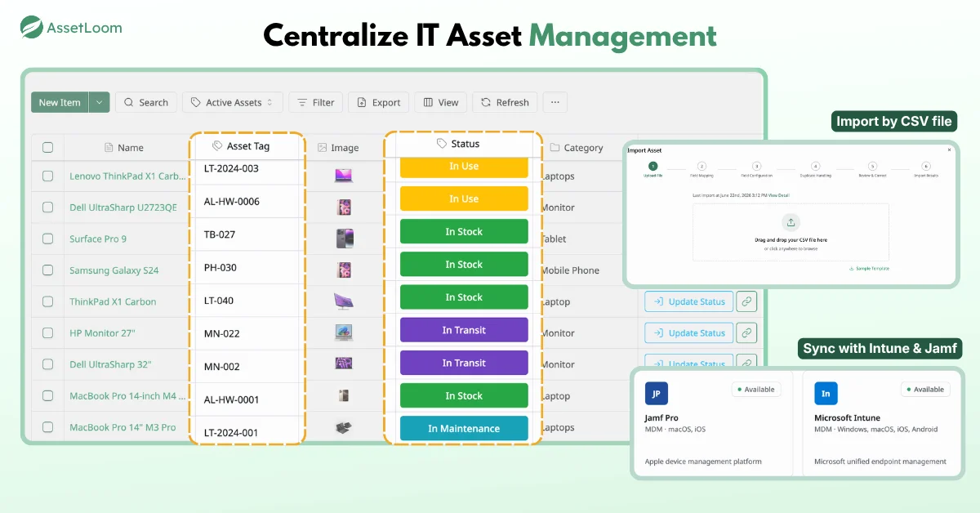980x513 pixels.
Task: Tick the Dell UltraSharp U2723QE checkbox
Action: pos(47,207)
